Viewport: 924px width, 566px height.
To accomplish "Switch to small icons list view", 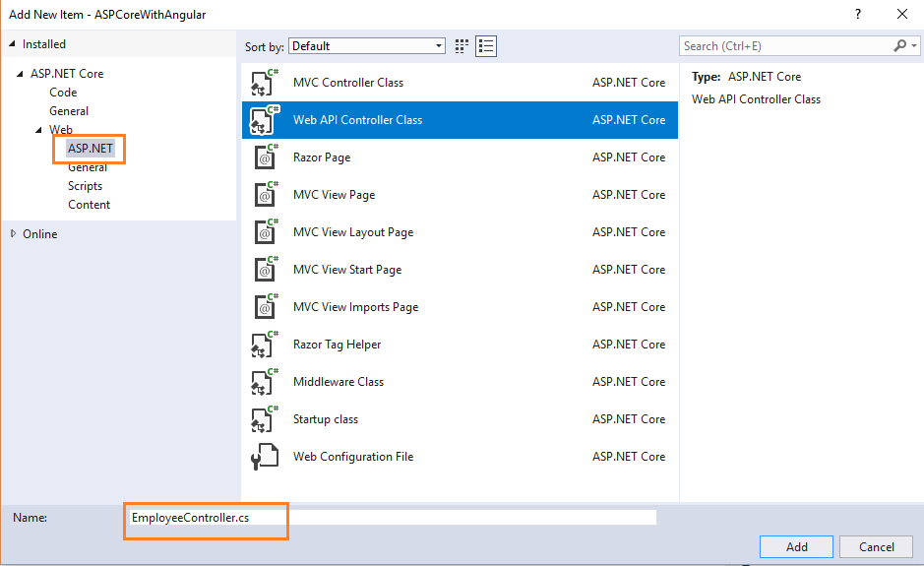I will point(486,46).
